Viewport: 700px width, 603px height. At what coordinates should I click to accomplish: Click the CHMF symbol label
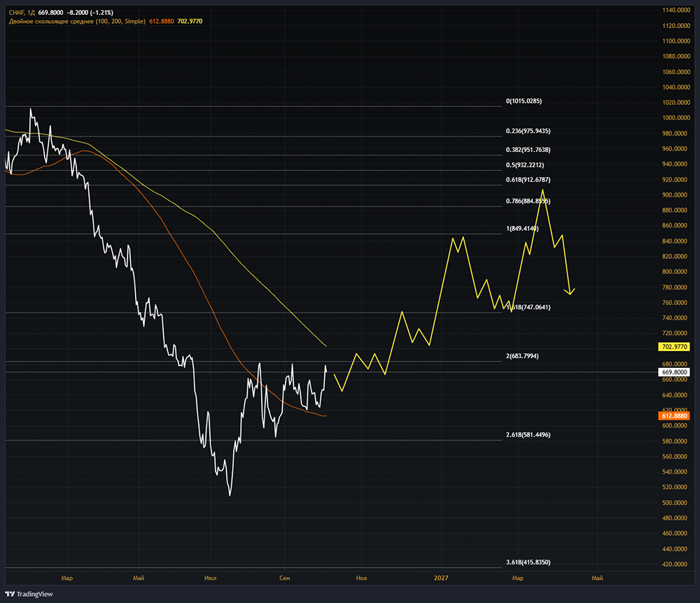[17, 13]
